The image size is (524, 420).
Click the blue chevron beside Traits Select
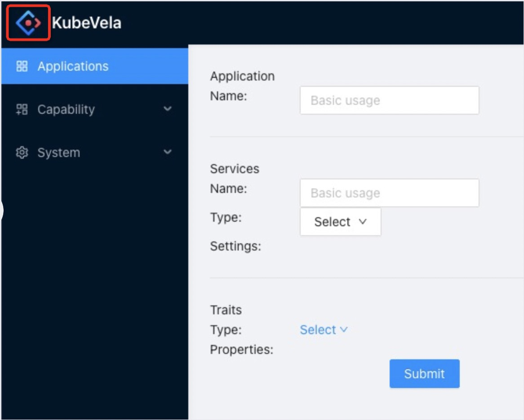pos(344,330)
